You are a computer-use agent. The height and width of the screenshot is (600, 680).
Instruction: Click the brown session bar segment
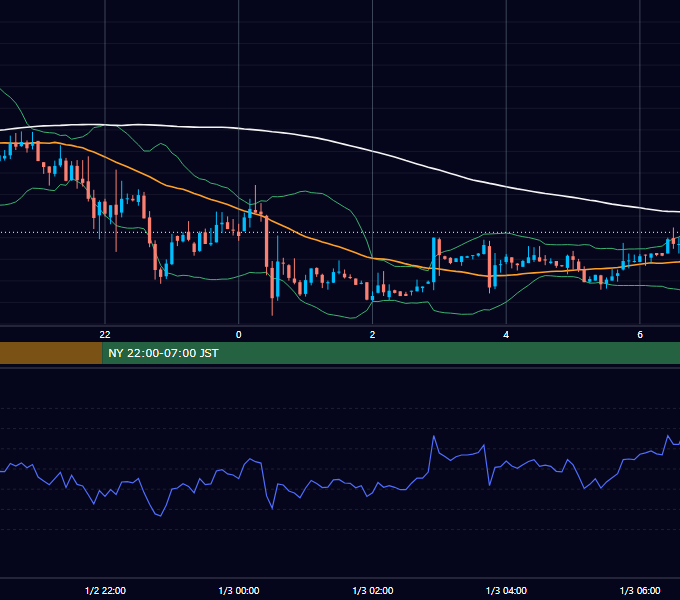pyautogui.click(x=51, y=353)
